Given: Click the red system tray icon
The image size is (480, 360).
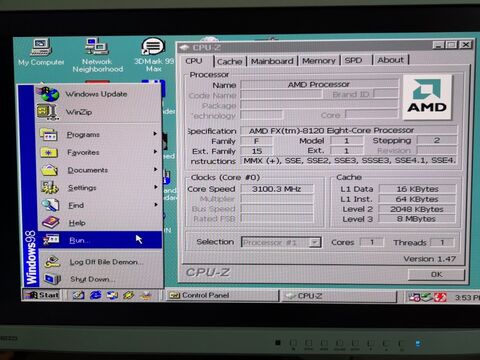Looking at the screenshot, I should point(440,297).
